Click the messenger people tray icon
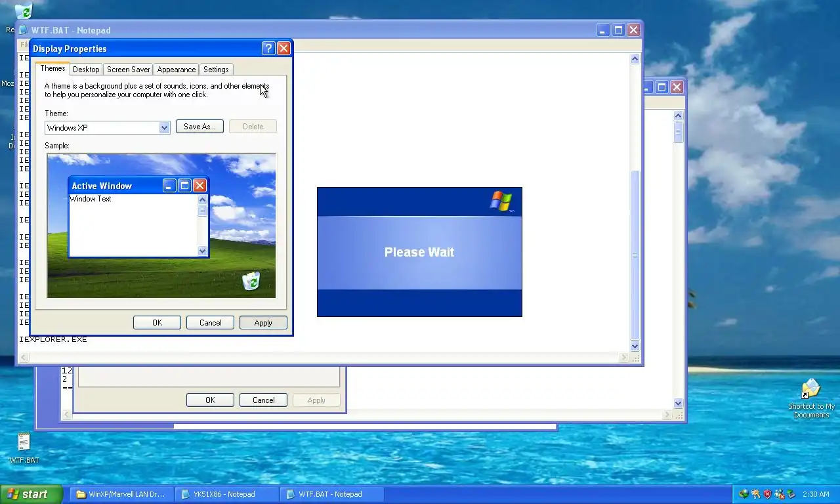The width and height of the screenshot is (840, 504). point(780,494)
